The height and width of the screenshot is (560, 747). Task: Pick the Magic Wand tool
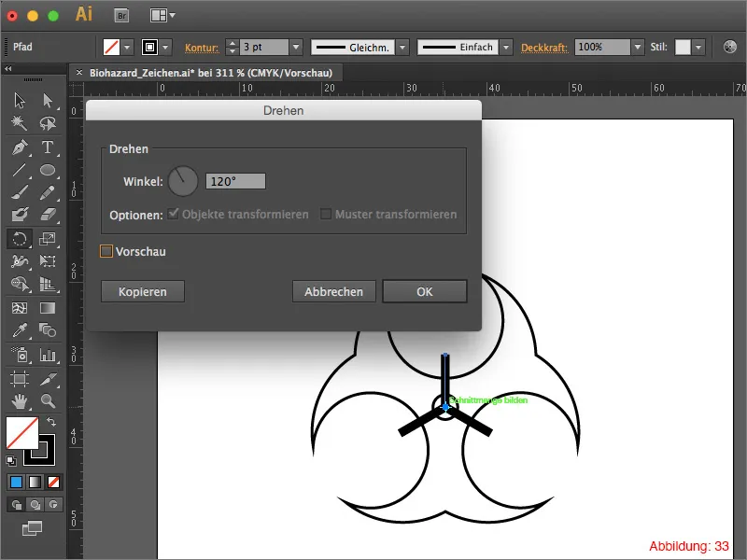click(19, 123)
